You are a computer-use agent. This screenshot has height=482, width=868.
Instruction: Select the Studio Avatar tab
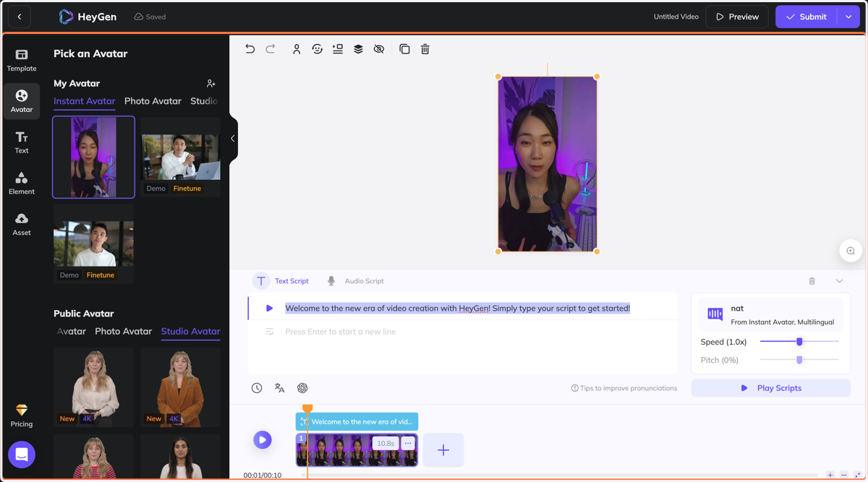click(191, 331)
